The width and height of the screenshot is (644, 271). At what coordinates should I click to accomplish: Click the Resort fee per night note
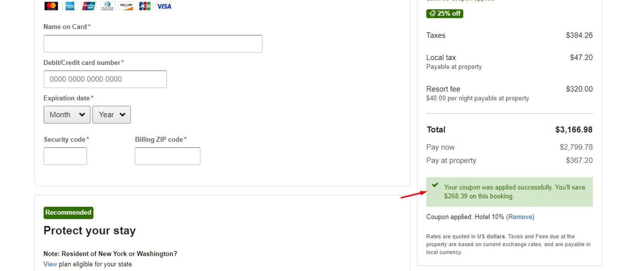(x=477, y=98)
